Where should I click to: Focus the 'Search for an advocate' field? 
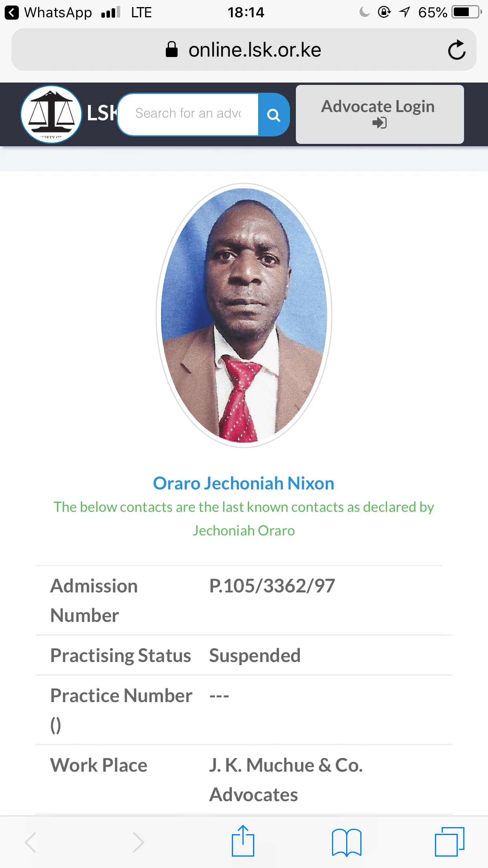(188, 114)
